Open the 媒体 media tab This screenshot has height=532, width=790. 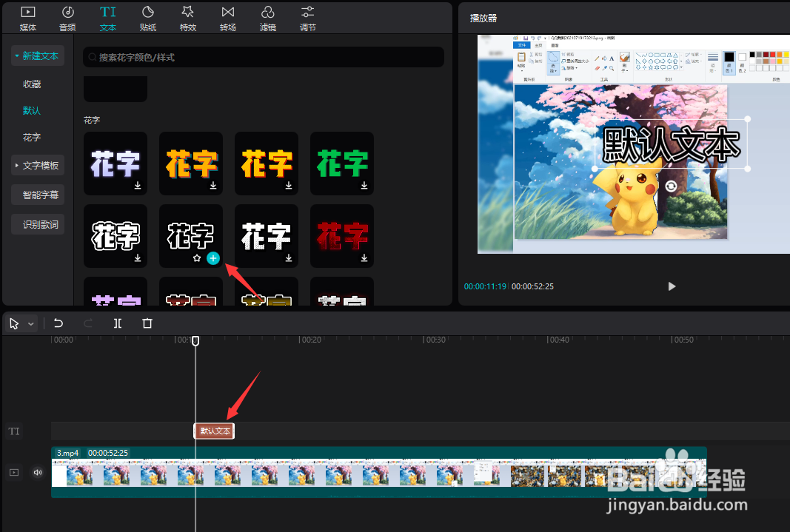pyautogui.click(x=27, y=18)
